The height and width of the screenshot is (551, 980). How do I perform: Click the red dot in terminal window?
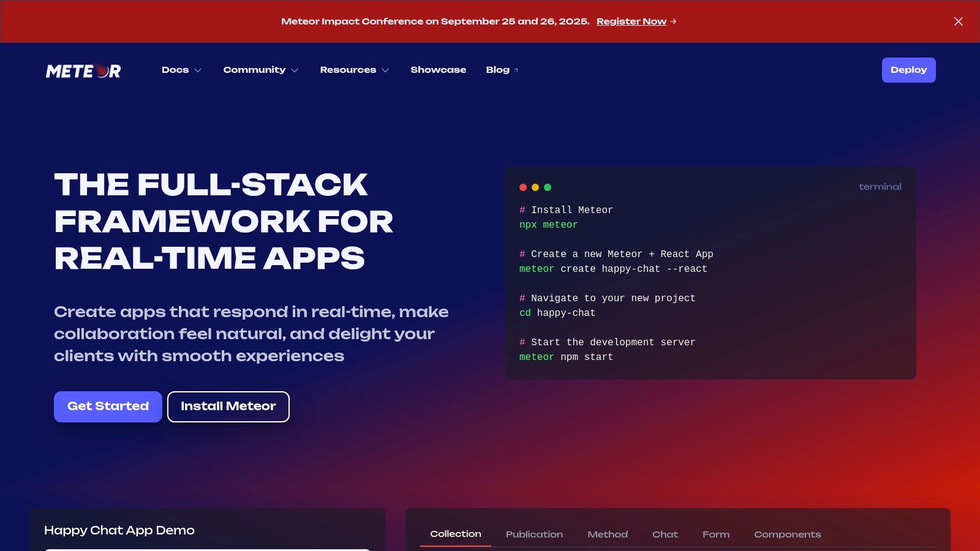click(x=523, y=187)
